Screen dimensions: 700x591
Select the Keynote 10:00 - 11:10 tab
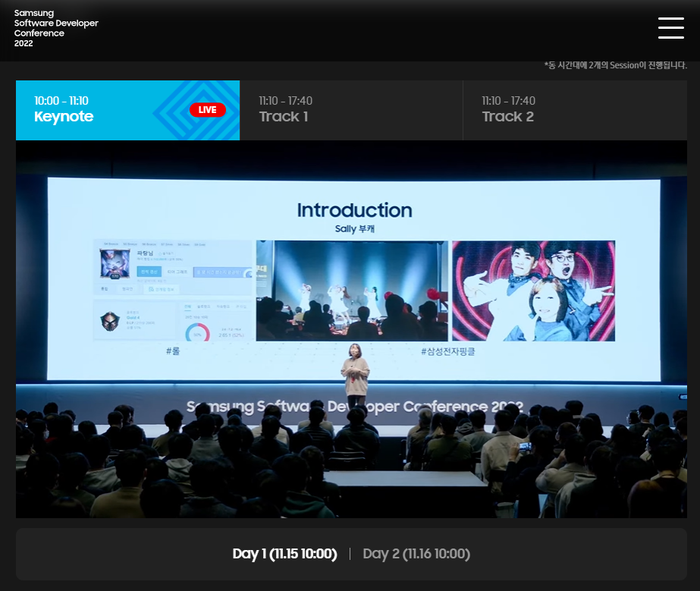[127, 110]
